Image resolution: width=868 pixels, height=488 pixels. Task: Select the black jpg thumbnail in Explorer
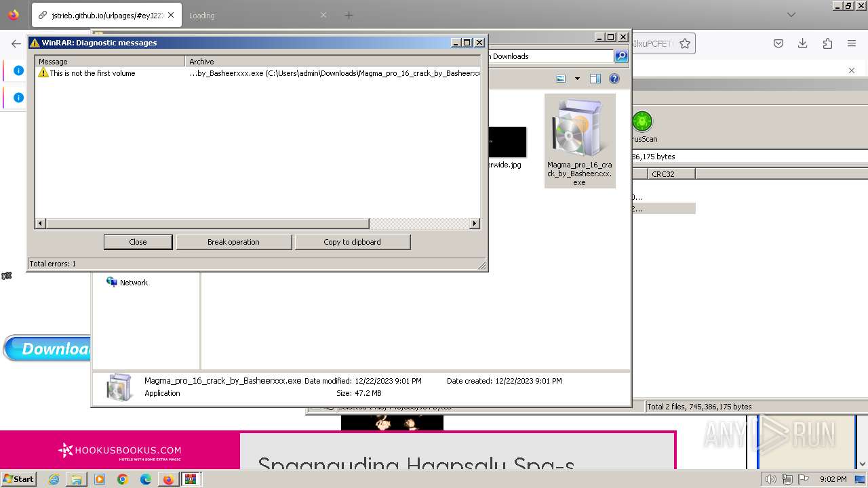click(507, 142)
